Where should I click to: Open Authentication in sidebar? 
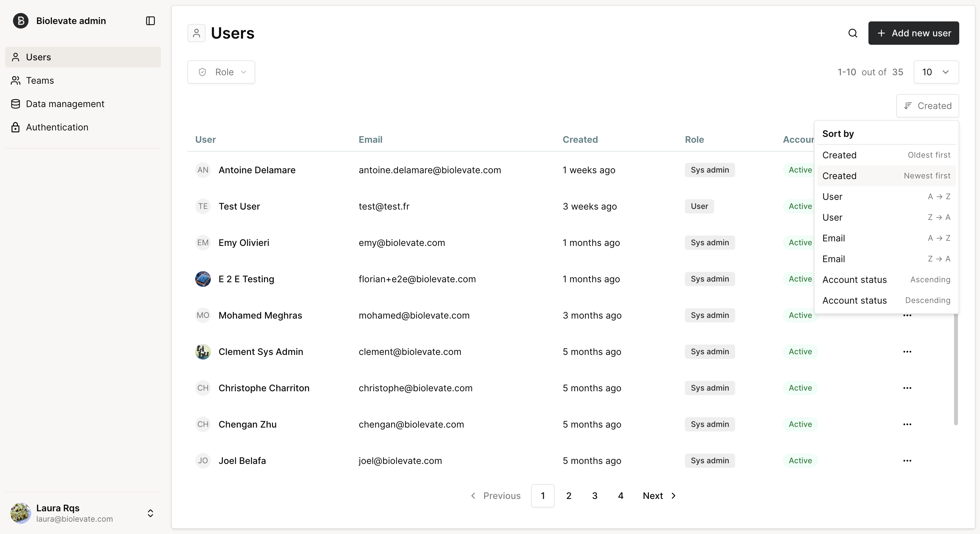[x=83, y=127]
